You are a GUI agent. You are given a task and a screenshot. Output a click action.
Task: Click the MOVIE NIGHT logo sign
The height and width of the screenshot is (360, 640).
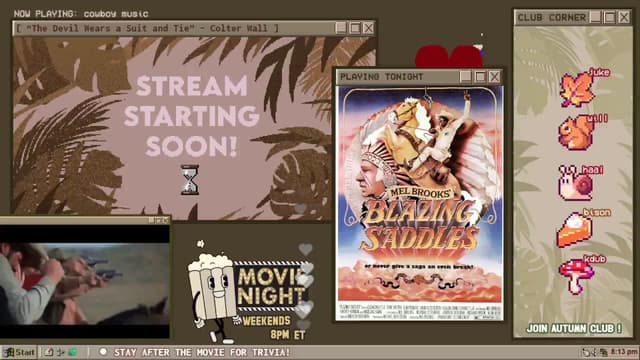(271, 288)
